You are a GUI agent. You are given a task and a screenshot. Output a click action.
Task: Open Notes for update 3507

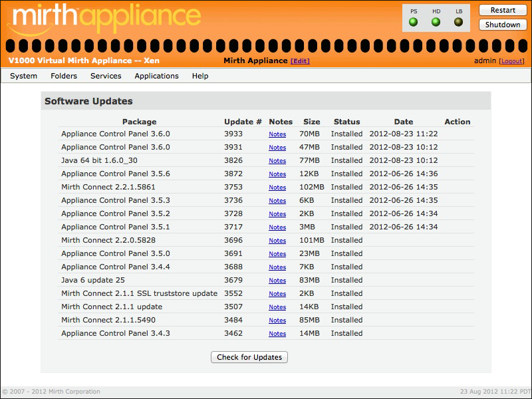[277, 307]
